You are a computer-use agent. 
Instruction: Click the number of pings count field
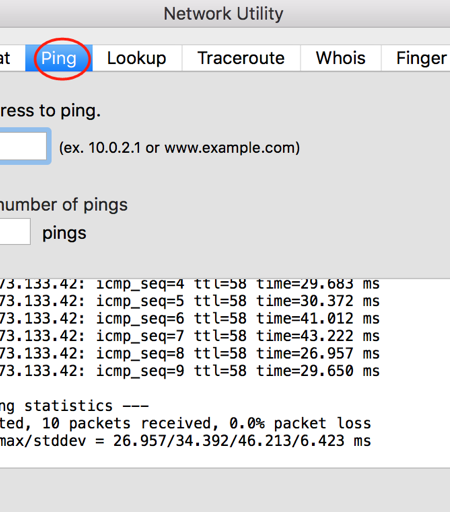[15, 232]
